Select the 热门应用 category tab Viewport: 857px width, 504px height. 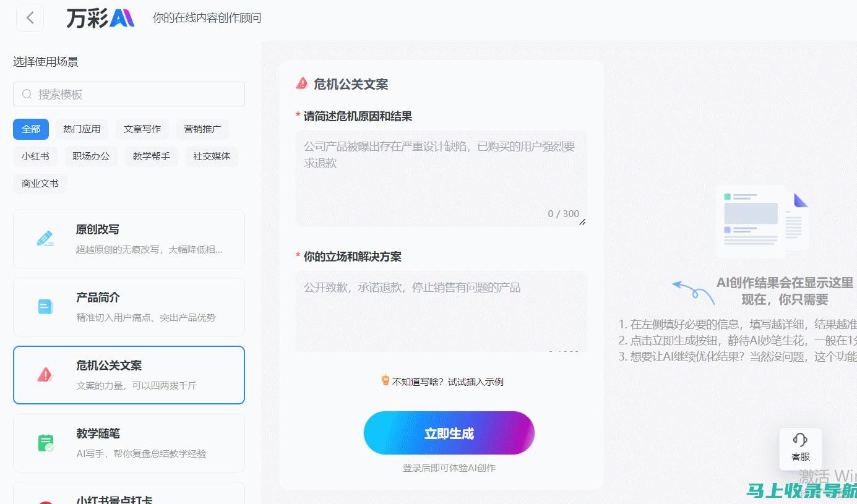[82, 129]
